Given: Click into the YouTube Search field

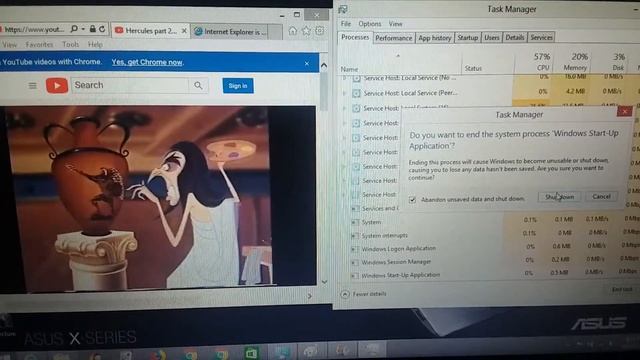Looking at the screenshot, I should [x=130, y=85].
